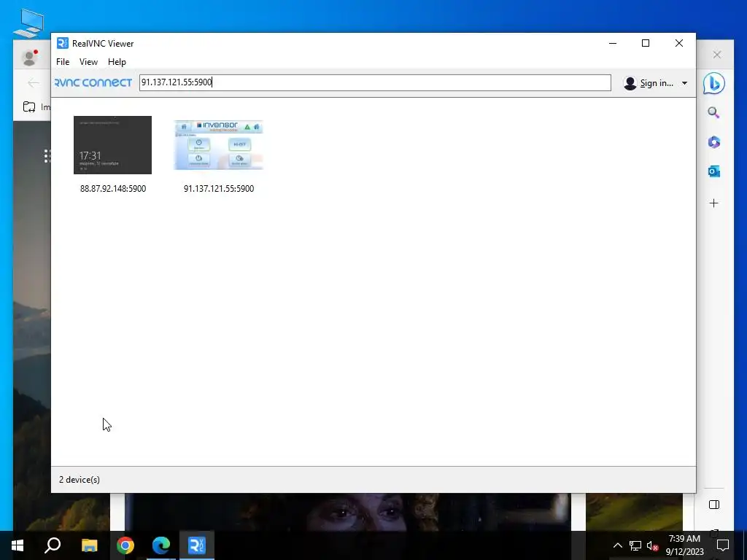The width and height of the screenshot is (747, 560).
Task: Open Outlook icon in Edge sidebar
Action: (713, 171)
